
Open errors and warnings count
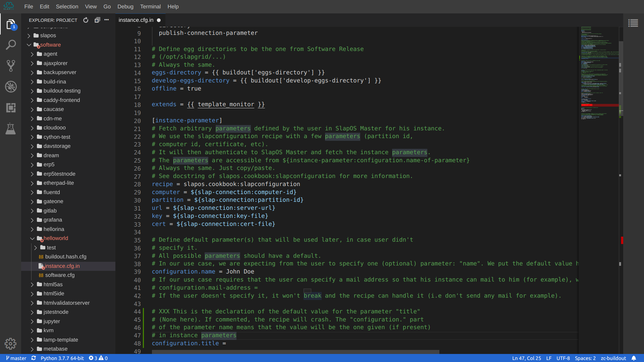pos(98,358)
